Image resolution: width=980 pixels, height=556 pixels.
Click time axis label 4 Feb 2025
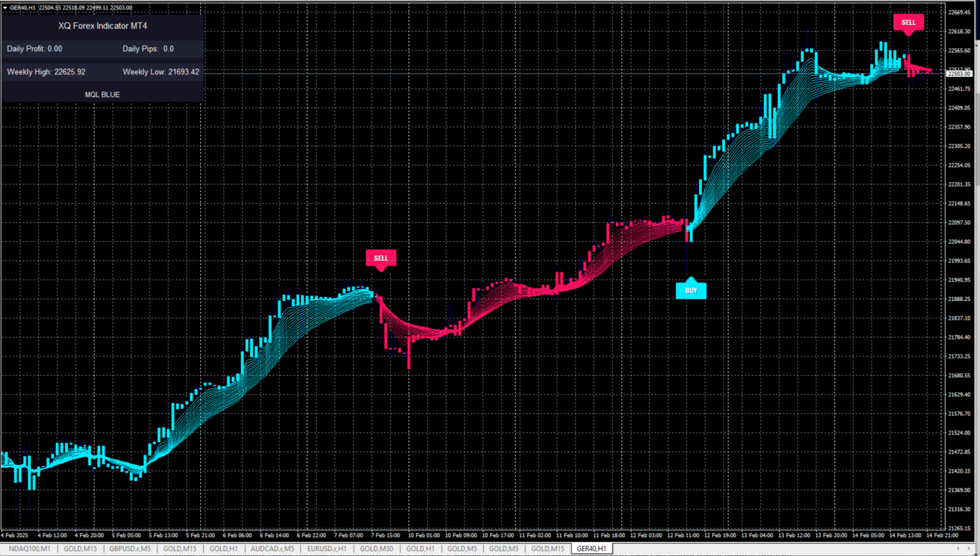15,535
